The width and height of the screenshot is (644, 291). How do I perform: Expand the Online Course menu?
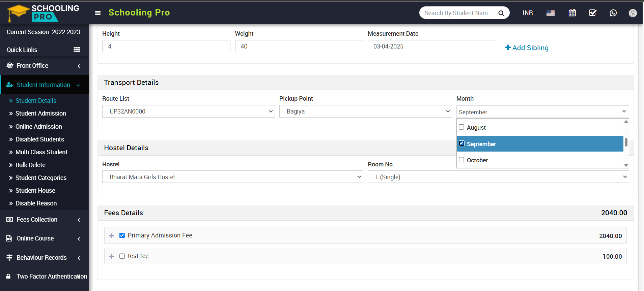pos(44,238)
